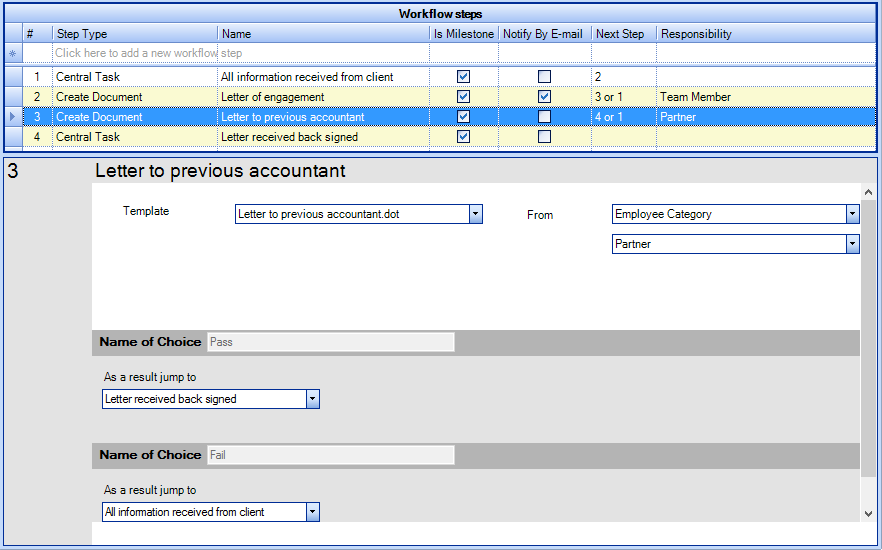Viewport: 882px width, 550px height.
Task: Select Central Task cell in row 4
Action: (x=135, y=137)
